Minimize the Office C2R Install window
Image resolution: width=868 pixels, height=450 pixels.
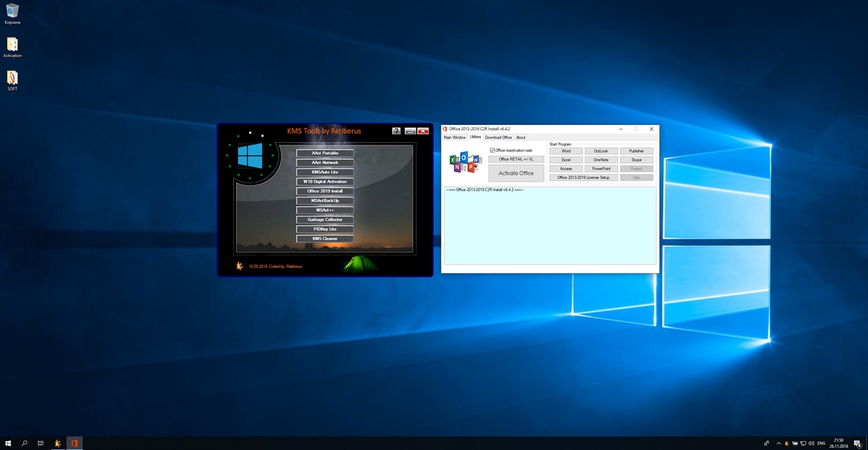621,129
